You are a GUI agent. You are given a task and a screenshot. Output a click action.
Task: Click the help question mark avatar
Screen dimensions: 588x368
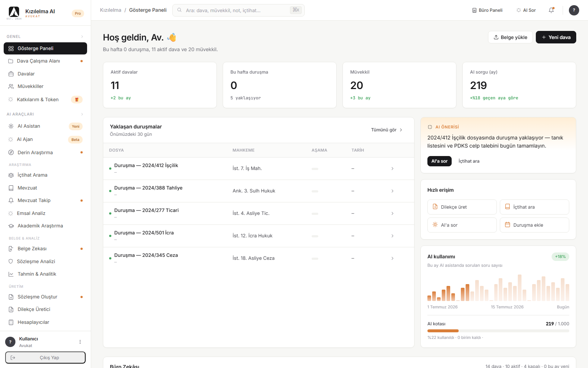click(574, 10)
